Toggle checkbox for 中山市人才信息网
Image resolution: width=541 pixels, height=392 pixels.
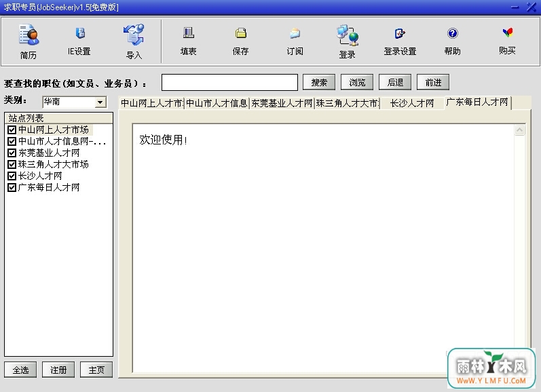pyautogui.click(x=12, y=141)
